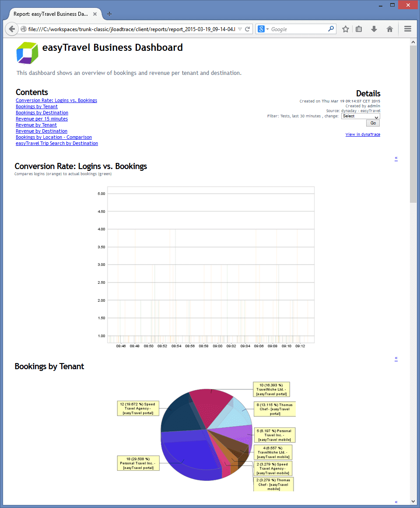Screen dimensions: 420x508
Task: Open the Revenue per 15 minutes link
Action: pyautogui.click(x=42, y=119)
